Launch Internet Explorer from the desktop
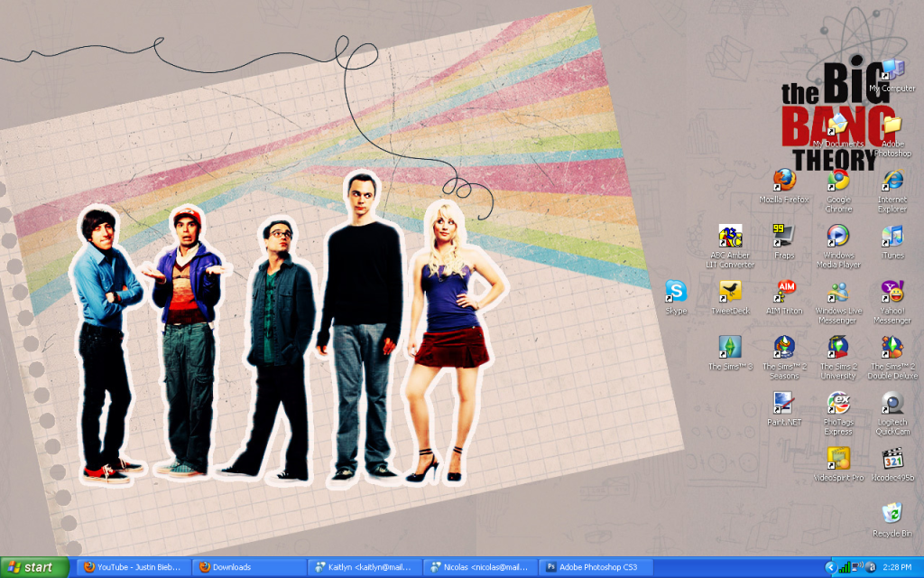924x578 pixels. (x=892, y=191)
